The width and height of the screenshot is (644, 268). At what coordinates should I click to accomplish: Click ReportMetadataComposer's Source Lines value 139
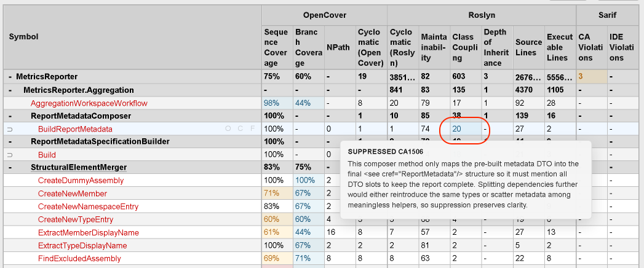click(x=522, y=116)
